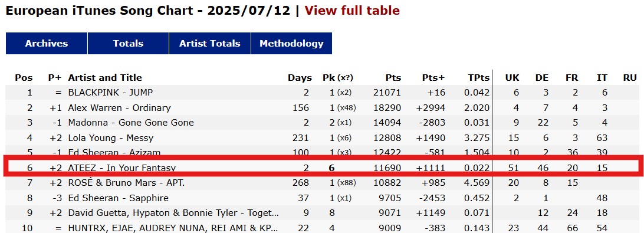Click Madonna - Gone Gone Gone entry
This screenshot has width=644, height=233.
point(131,123)
